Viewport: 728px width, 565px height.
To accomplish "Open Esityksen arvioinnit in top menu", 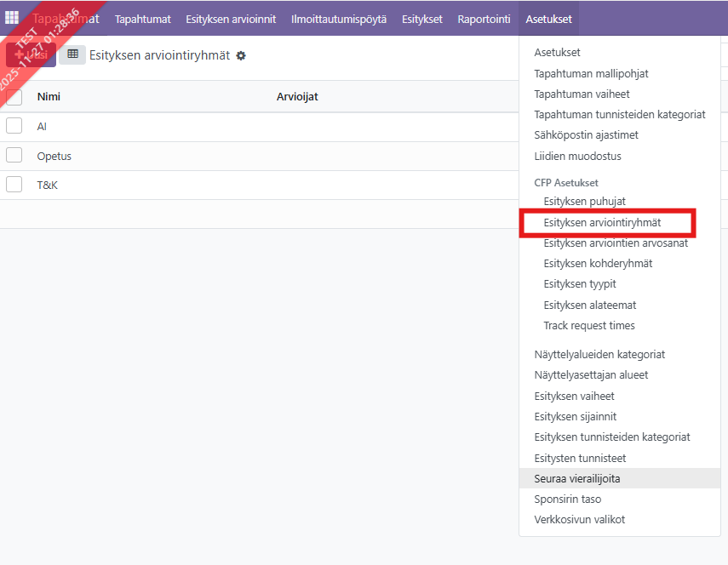I will [231, 19].
